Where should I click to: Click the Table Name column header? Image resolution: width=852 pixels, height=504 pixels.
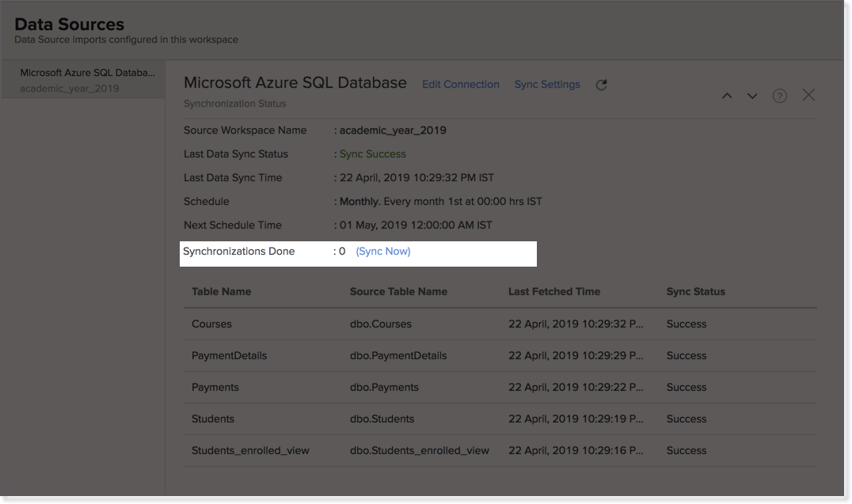[x=221, y=291]
